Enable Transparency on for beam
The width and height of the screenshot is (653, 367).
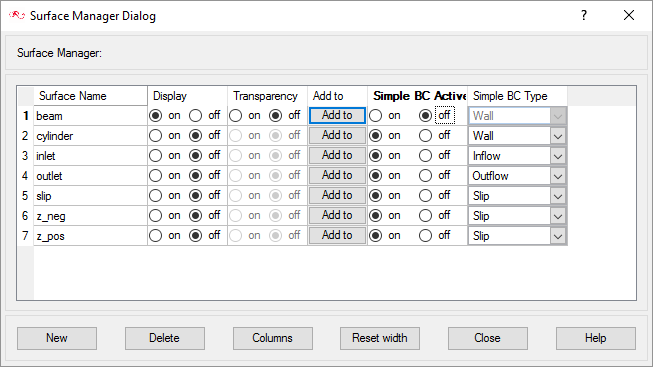[x=236, y=115]
